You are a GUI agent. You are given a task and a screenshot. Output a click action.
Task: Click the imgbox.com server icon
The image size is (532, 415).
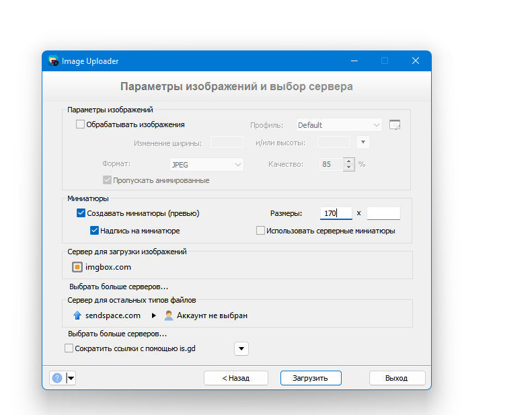coord(77,267)
